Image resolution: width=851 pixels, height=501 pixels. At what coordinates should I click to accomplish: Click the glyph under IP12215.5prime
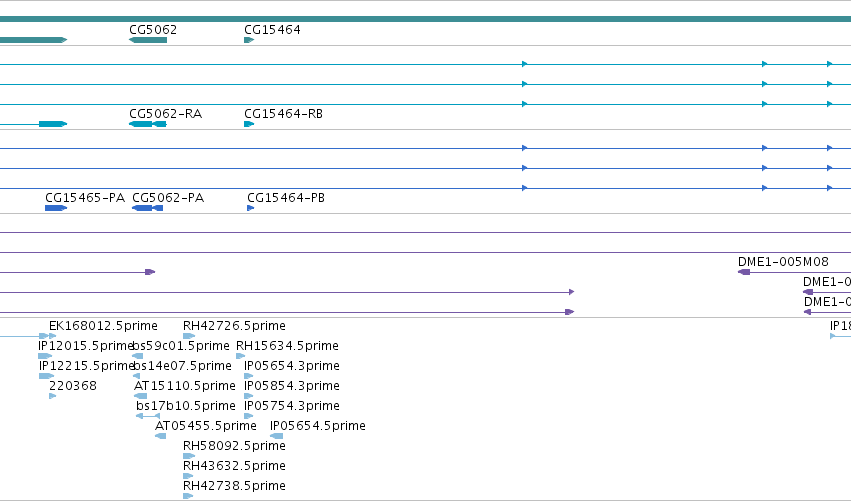[46, 376]
